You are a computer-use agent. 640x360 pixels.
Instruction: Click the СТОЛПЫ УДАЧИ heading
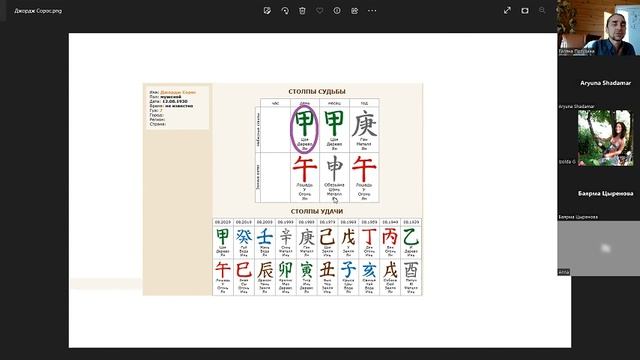click(317, 211)
